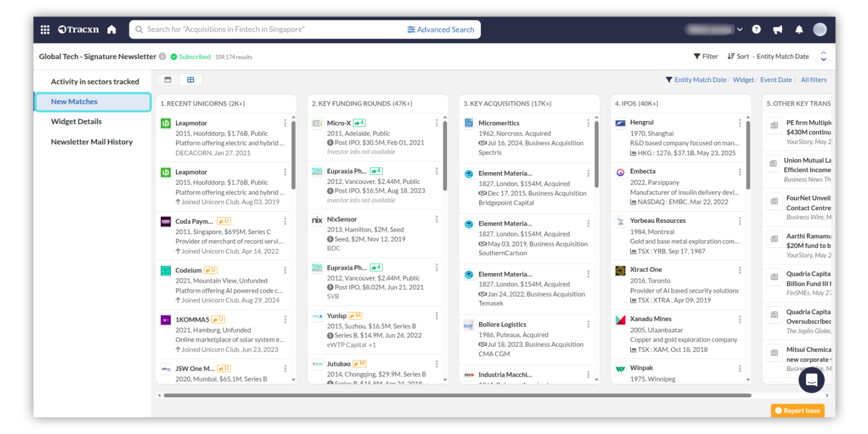
Task: Toggle the Subscribed status
Action: [190, 57]
